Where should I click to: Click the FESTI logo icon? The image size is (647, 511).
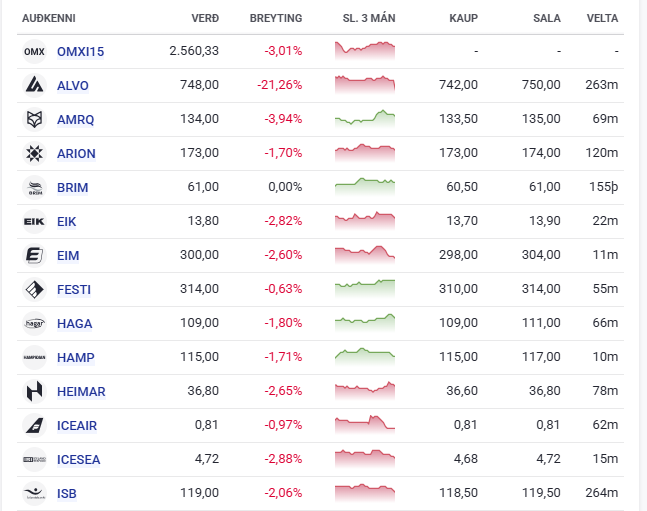click(x=34, y=289)
